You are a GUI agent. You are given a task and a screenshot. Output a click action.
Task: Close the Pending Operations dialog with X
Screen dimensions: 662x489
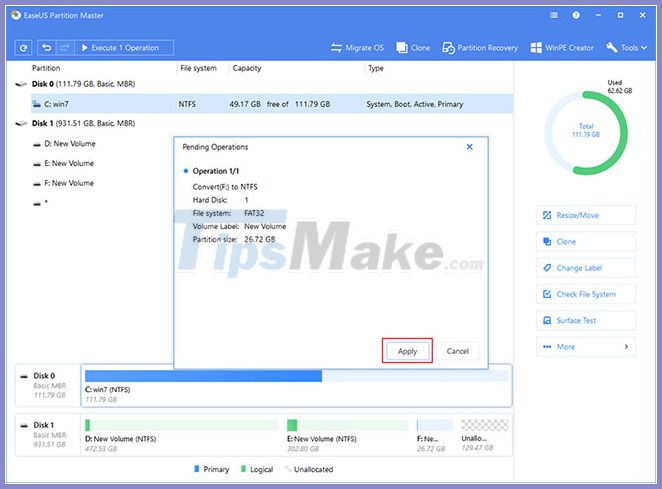470,147
